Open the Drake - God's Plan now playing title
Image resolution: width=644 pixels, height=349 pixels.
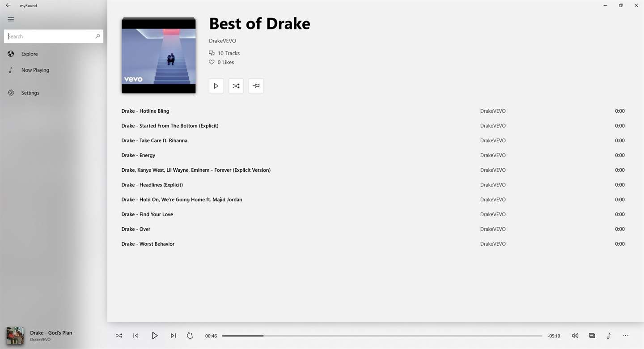[51, 333]
